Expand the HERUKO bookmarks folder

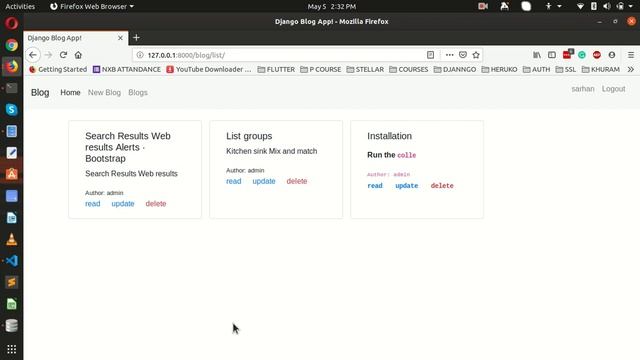coord(499,69)
